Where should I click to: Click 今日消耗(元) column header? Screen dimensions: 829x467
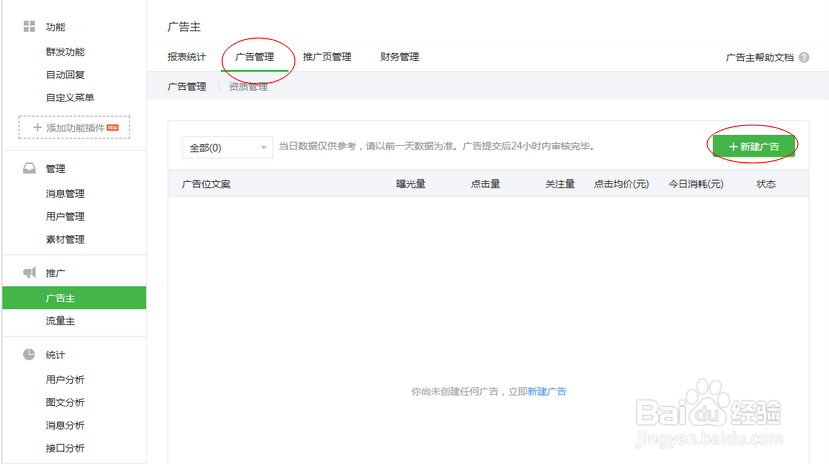point(696,184)
